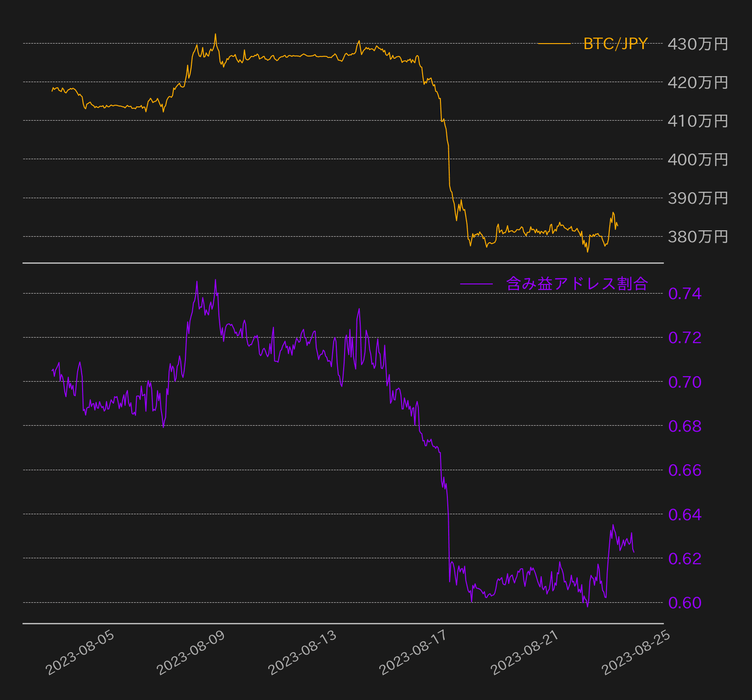Viewport: 752px width, 700px height.
Task: Click the 400万円 y-axis label
Action: [697, 160]
